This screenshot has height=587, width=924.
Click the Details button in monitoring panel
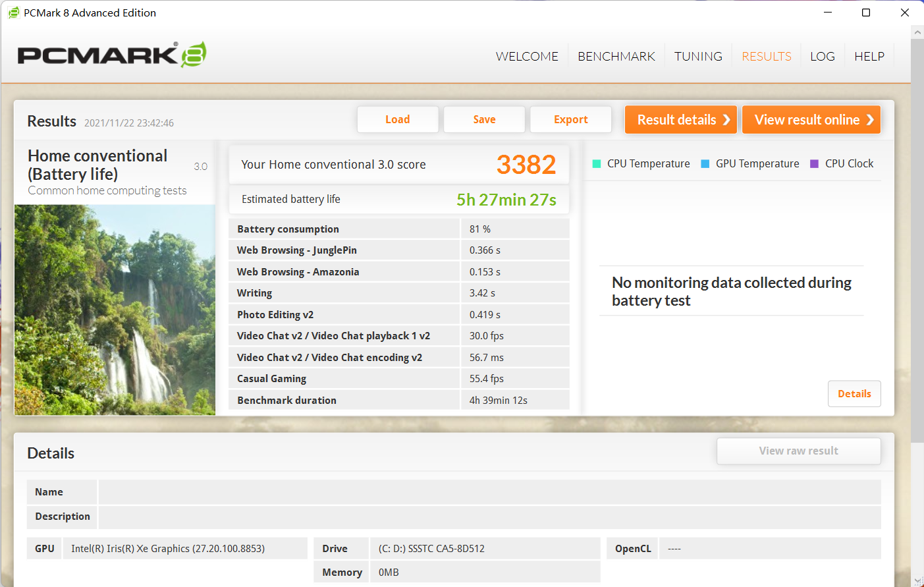(x=854, y=393)
